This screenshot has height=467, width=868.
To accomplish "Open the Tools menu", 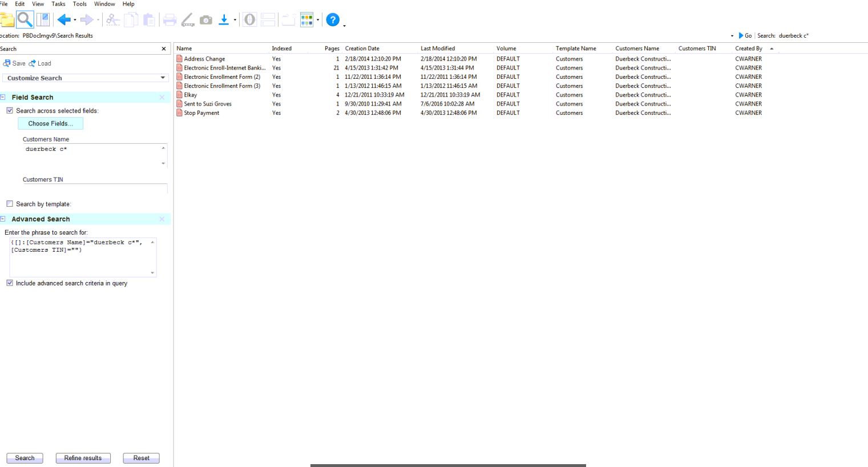I will tap(80, 4).
